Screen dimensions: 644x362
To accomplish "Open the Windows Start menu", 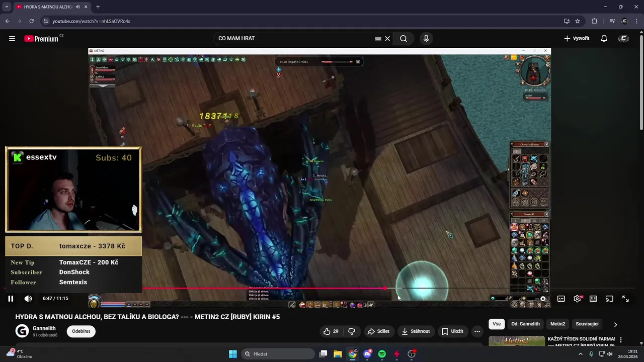I will click(x=233, y=354).
